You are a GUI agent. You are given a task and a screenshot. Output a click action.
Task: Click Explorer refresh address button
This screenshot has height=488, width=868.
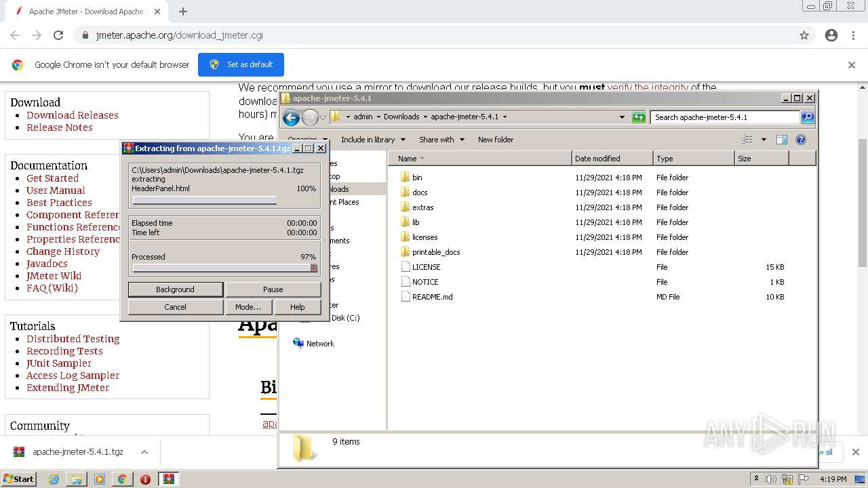(x=638, y=117)
